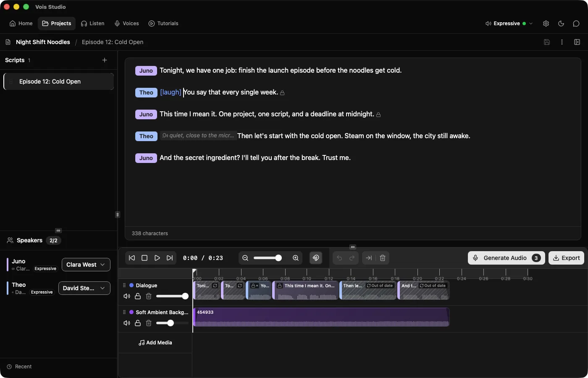Lock the Dialogue track
The image size is (588, 378).
click(138, 296)
